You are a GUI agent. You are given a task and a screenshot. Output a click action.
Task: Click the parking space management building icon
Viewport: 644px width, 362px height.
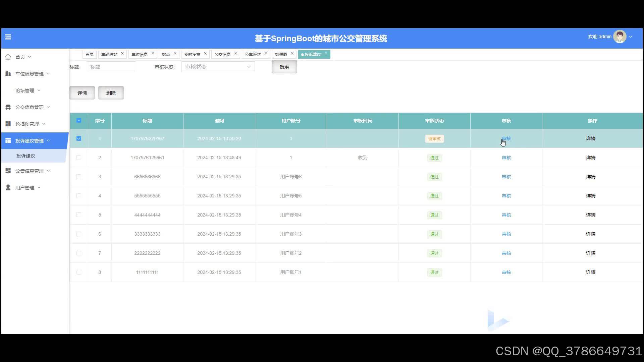[x=8, y=73]
